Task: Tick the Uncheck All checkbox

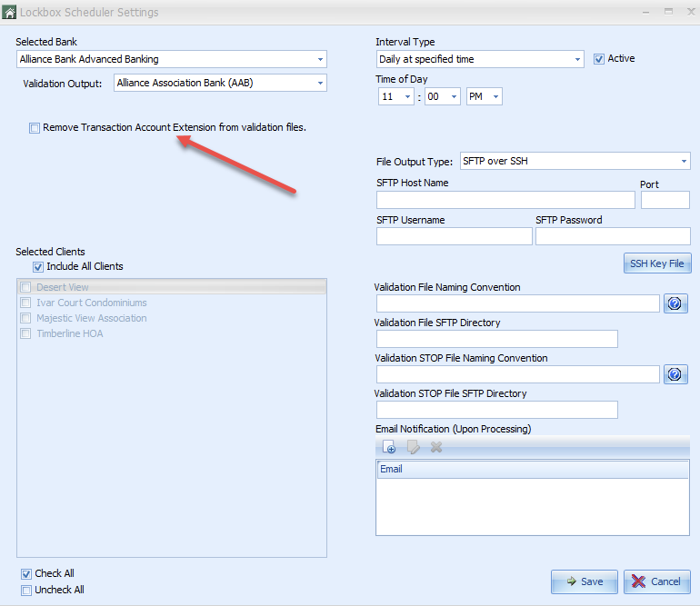Action: tap(25, 591)
